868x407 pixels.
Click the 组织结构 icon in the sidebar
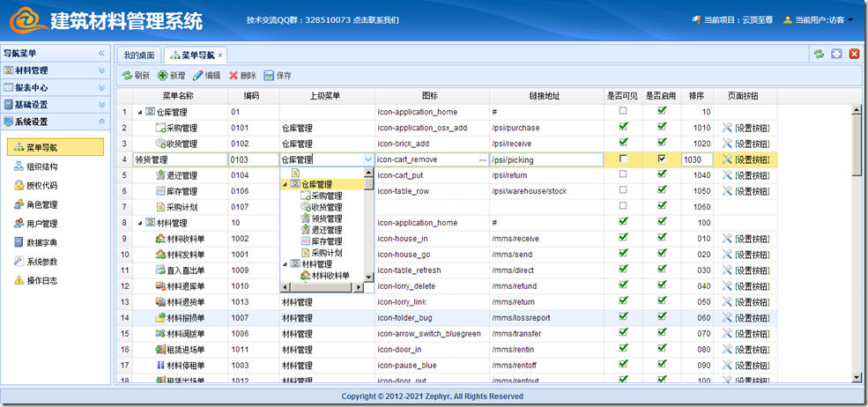point(19,166)
